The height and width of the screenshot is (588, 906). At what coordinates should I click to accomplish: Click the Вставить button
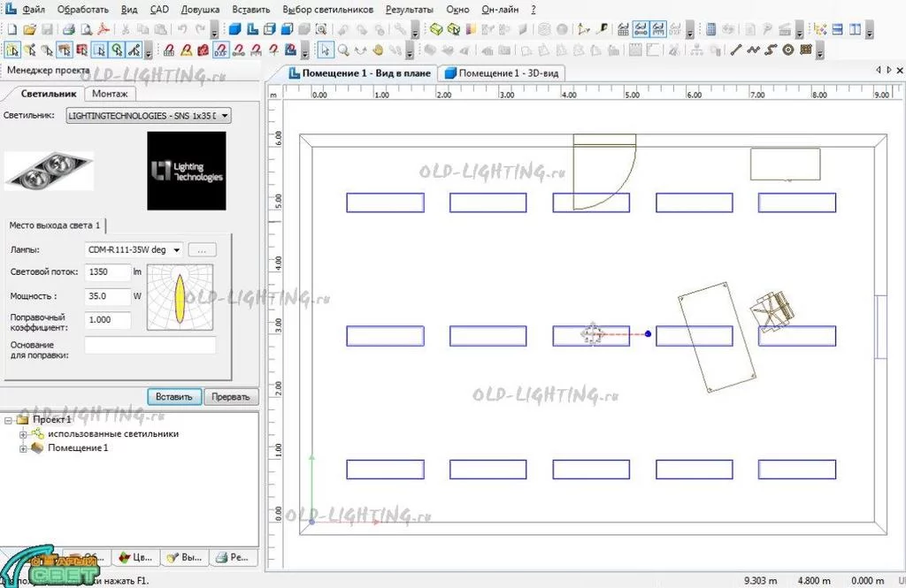coord(174,397)
